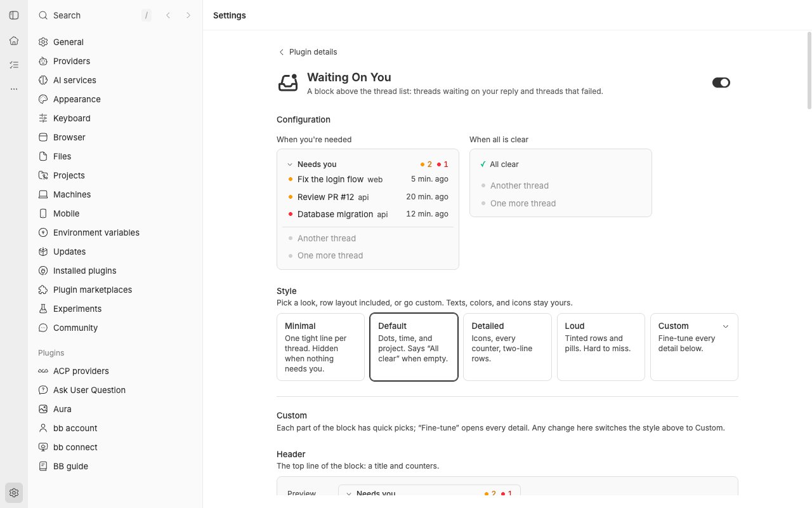Click the Appearance palette icon
The image size is (812, 508).
click(x=43, y=99)
